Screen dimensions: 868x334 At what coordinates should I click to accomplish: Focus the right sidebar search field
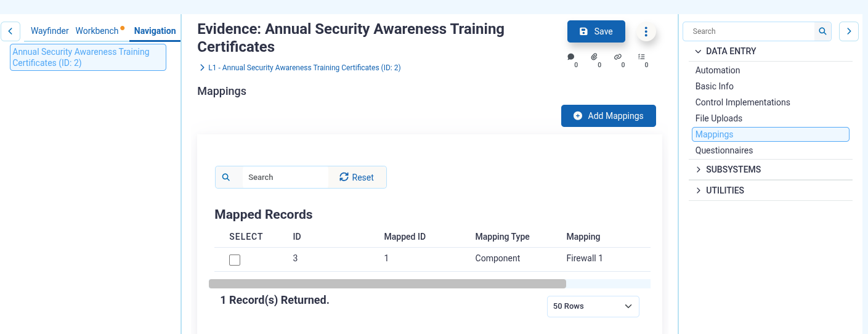(x=749, y=31)
